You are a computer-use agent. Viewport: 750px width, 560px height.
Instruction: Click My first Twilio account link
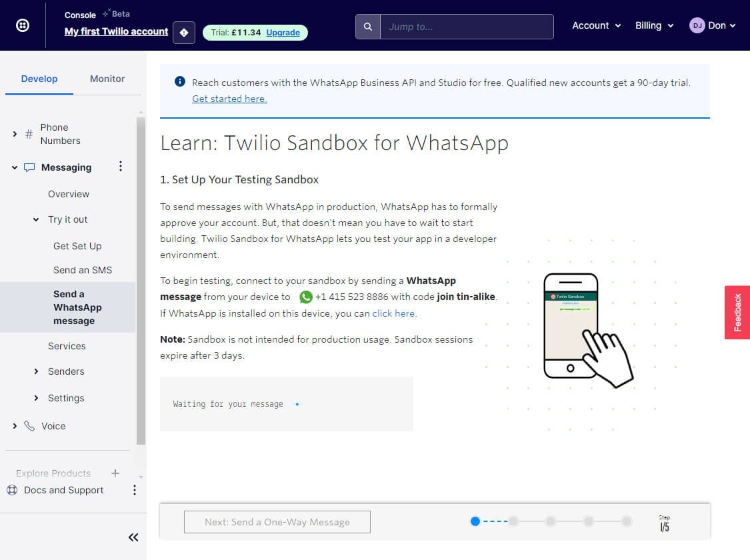pyautogui.click(x=116, y=31)
